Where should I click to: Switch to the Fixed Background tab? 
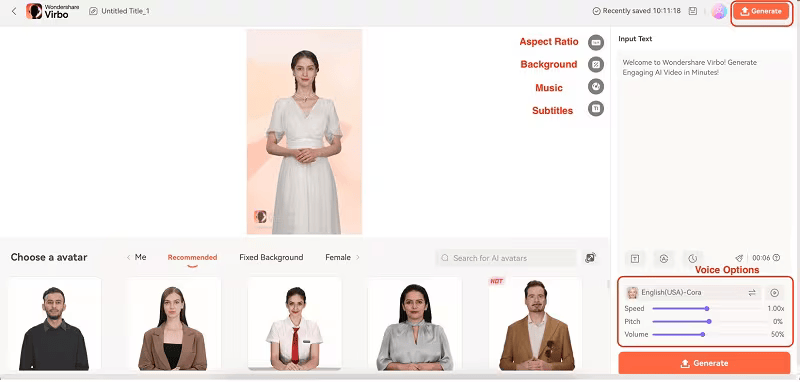pos(271,258)
